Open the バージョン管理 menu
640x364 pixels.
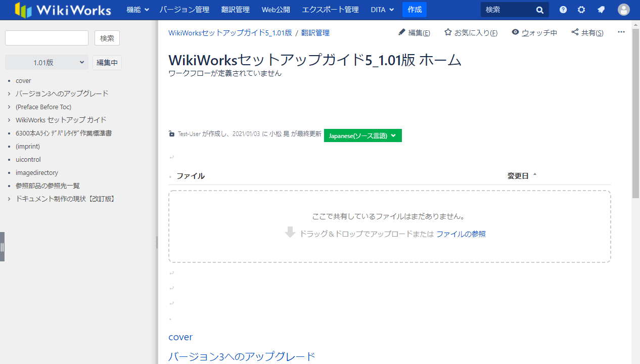tap(185, 10)
